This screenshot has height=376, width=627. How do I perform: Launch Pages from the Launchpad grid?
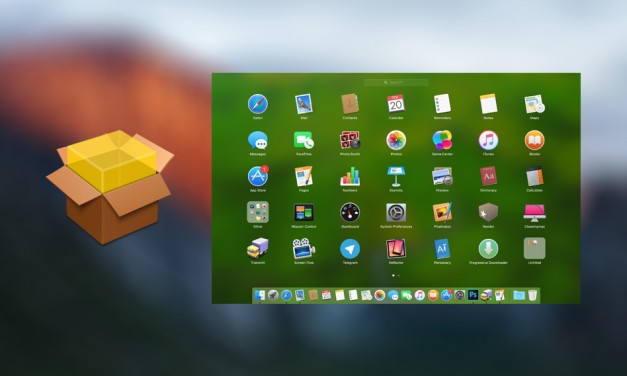pyautogui.click(x=304, y=176)
